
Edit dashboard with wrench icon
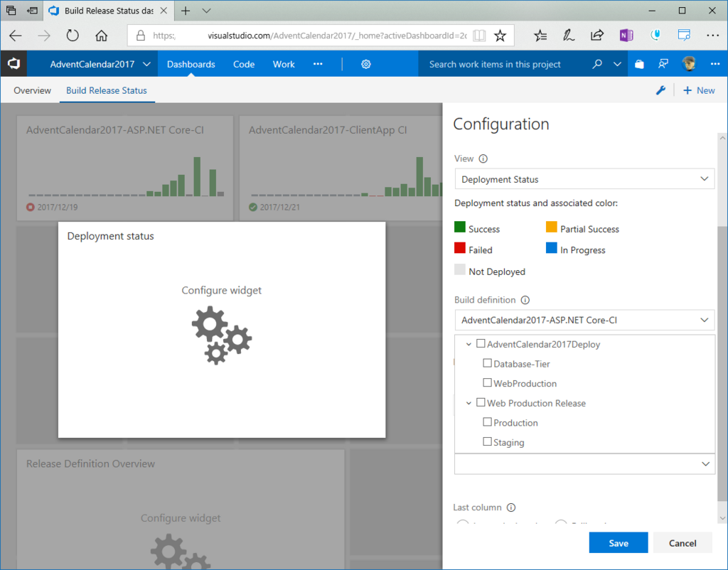coord(660,90)
